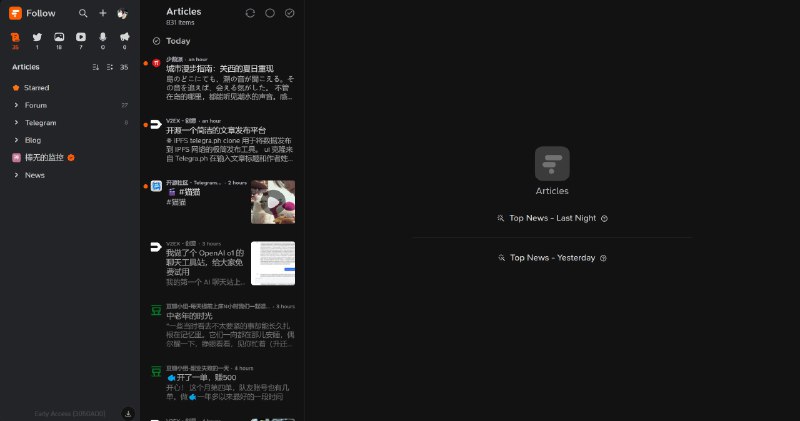Open the Notifications megaphone view
The height and width of the screenshot is (421, 800).
125,38
